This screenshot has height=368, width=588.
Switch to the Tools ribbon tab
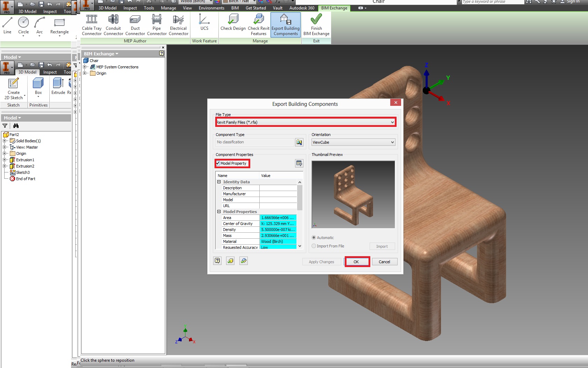(x=149, y=8)
